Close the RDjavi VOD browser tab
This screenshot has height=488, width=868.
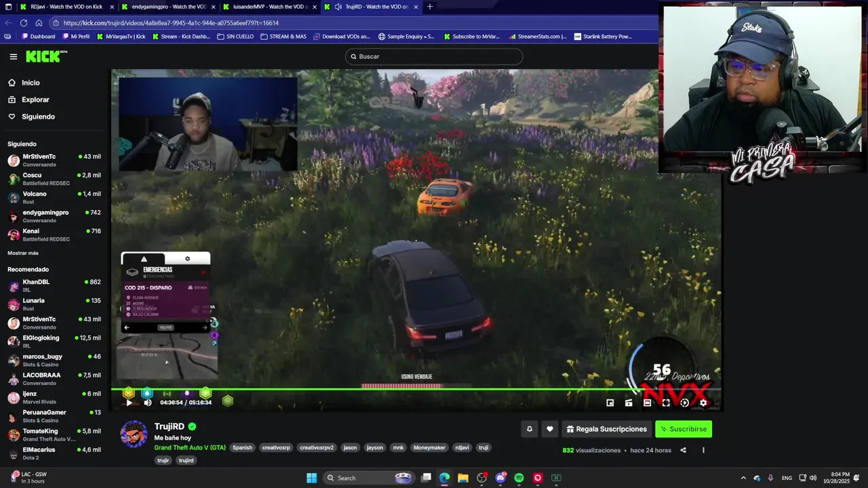point(112,7)
